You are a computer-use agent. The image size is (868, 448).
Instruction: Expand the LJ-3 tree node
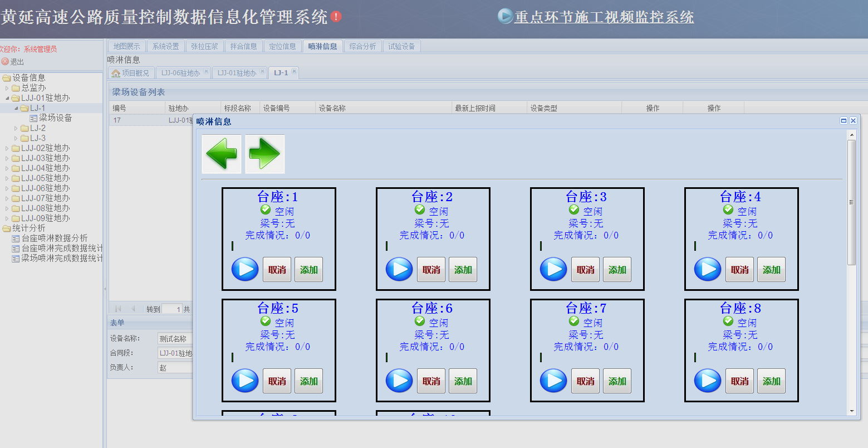[16, 138]
